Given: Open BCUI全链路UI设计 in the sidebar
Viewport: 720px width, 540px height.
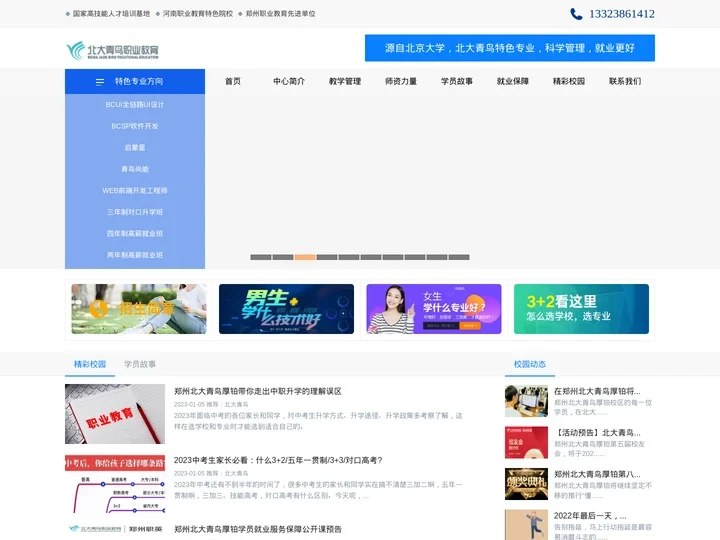Looking at the screenshot, I should pyautogui.click(x=135, y=105).
